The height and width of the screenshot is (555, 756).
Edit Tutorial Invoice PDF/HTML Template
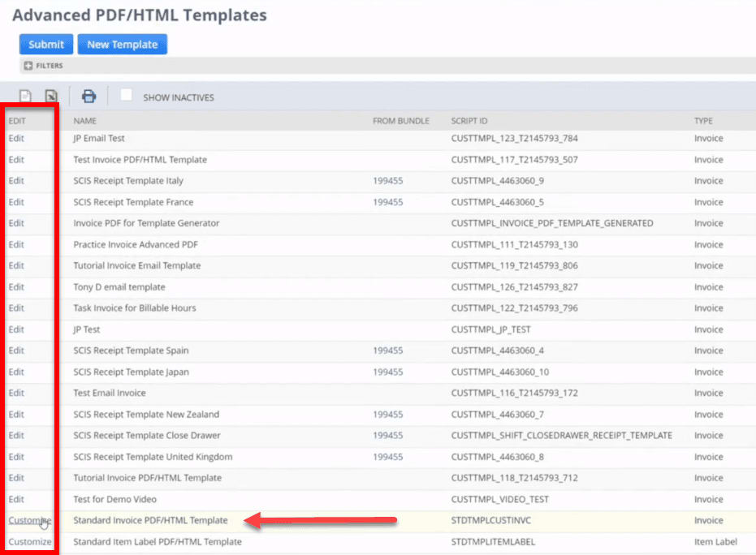click(x=16, y=478)
